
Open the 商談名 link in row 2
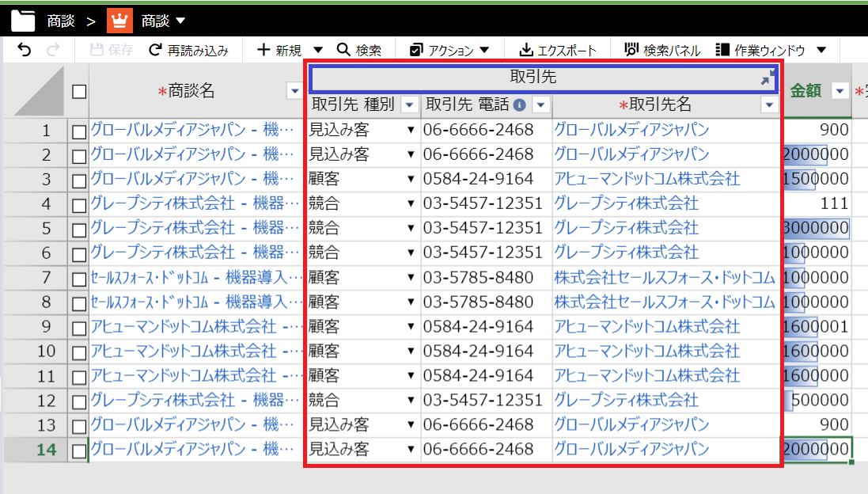point(192,154)
